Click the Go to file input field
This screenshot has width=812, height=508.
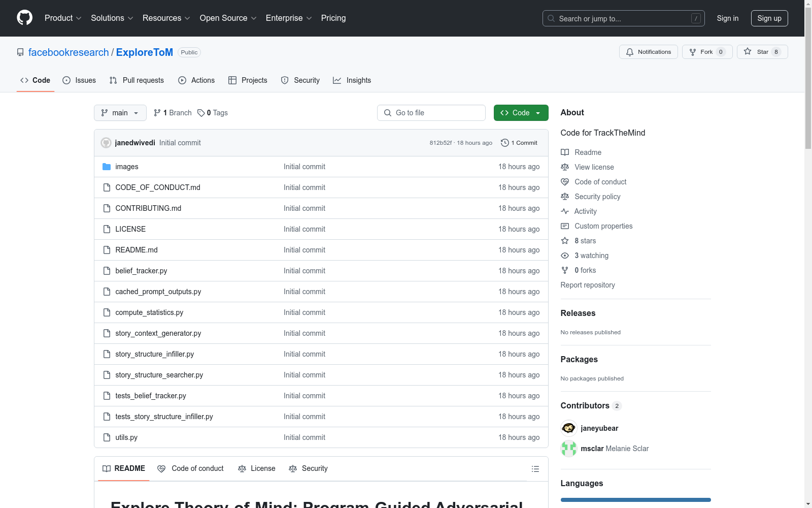[431, 113]
